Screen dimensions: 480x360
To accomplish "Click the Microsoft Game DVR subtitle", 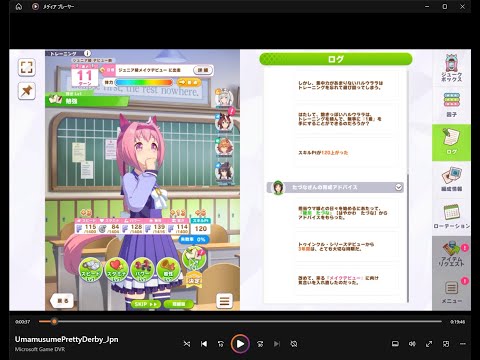I will (40, 349).
